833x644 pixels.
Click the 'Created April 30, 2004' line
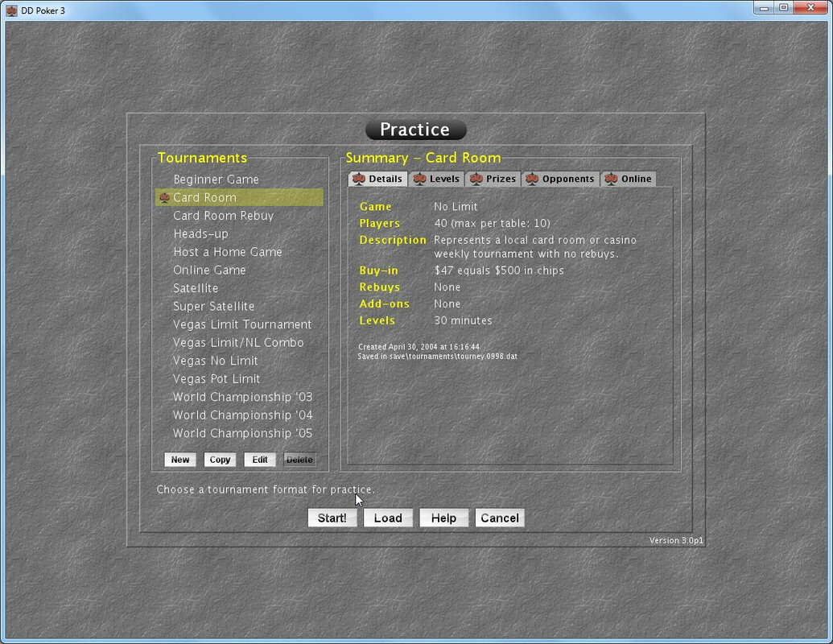point(419,346)
